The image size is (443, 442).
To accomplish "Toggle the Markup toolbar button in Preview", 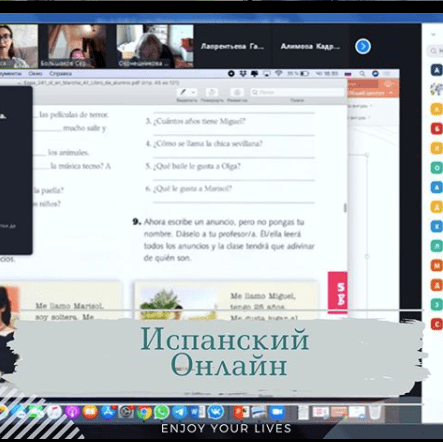I will (237, 92).
